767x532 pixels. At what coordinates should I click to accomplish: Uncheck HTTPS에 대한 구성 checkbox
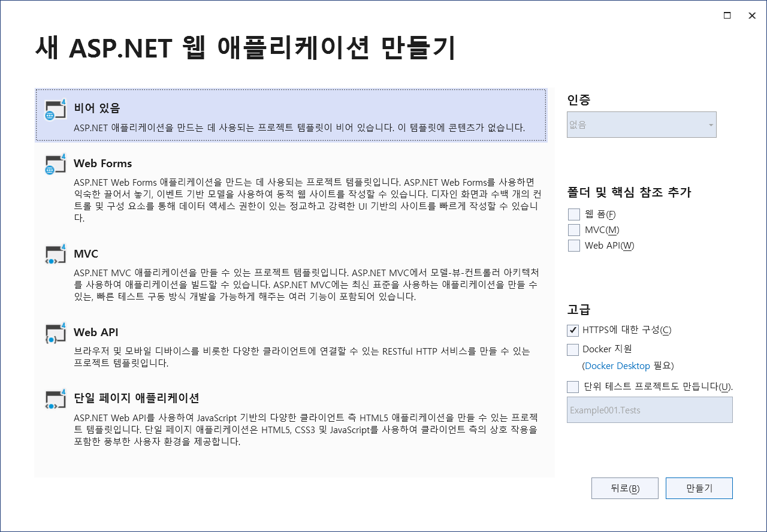click(572, 330)
